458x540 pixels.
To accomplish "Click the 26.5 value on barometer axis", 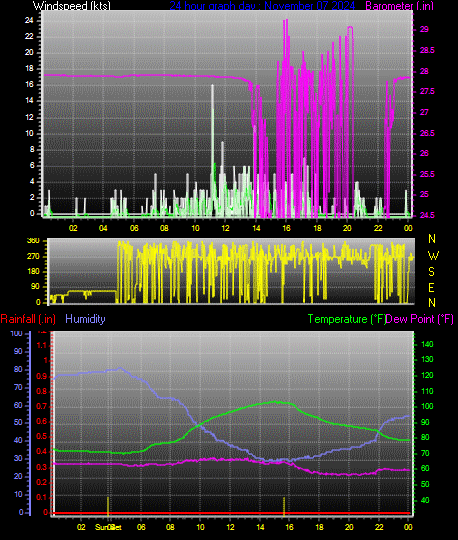I will click(x=427, y=133).
